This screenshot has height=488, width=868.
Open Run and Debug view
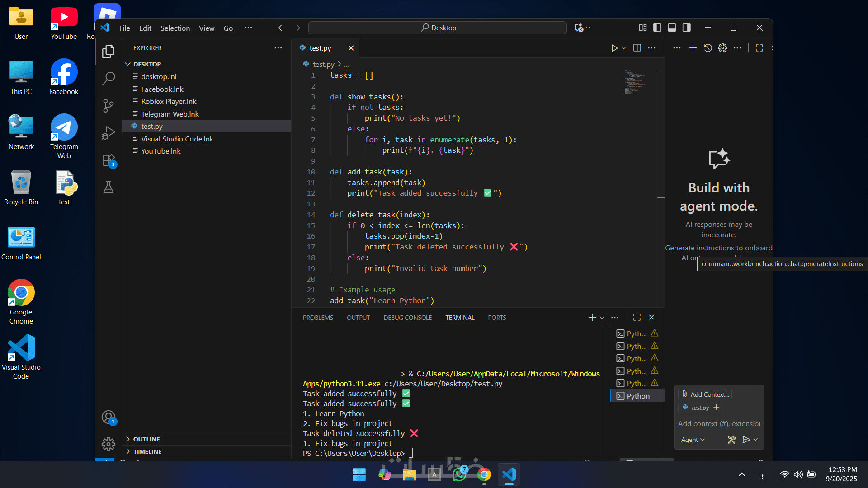108,133
